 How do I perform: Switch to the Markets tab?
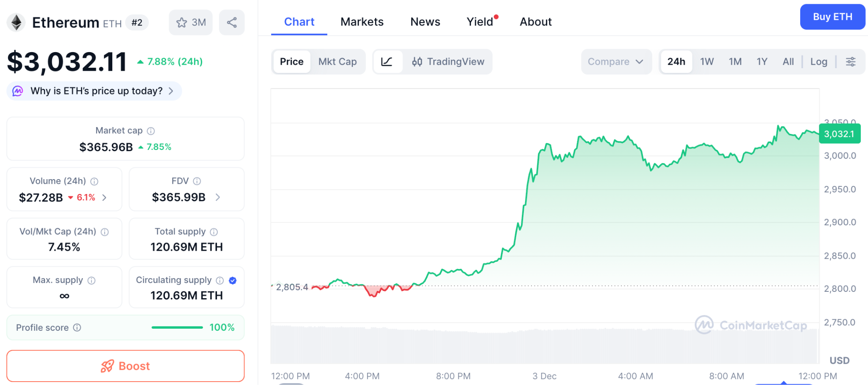(362, 22)
